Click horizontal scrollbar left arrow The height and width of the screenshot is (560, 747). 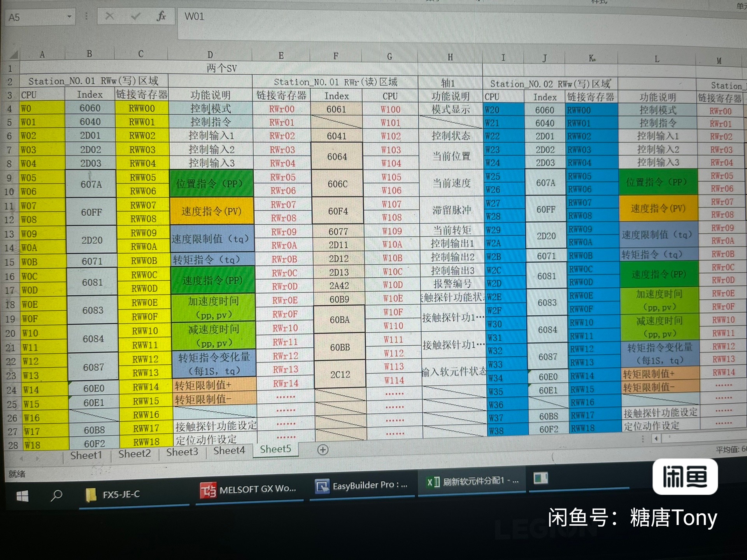[x=656, y=439]
